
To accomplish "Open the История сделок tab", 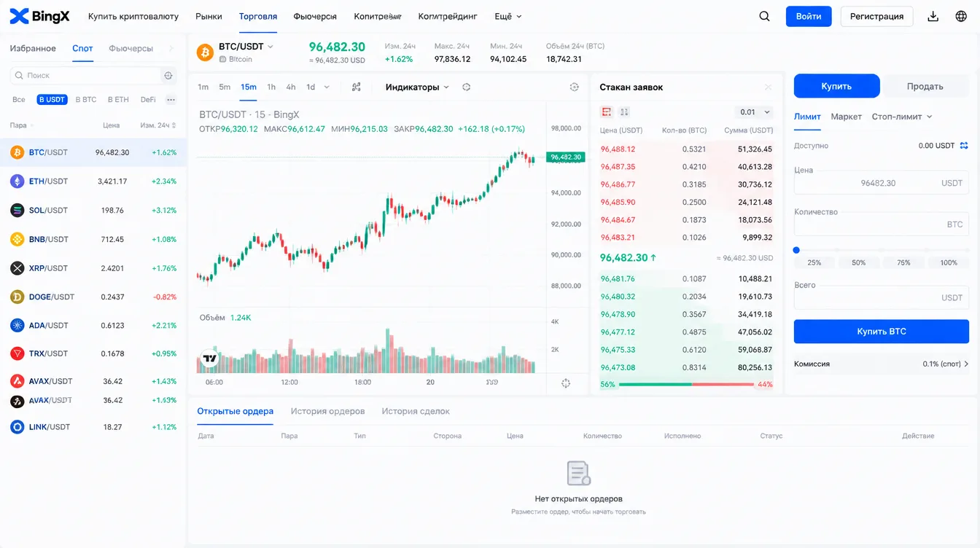I will [x=416, y=411].
